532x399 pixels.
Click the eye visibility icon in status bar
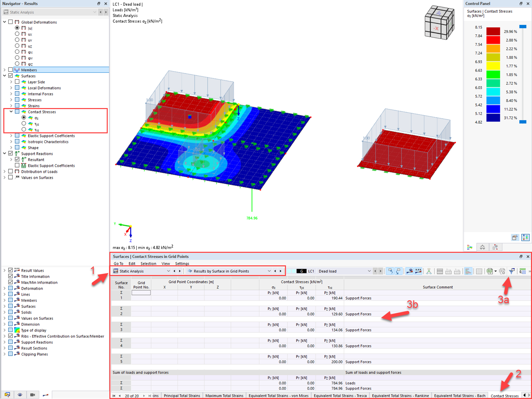20,394
